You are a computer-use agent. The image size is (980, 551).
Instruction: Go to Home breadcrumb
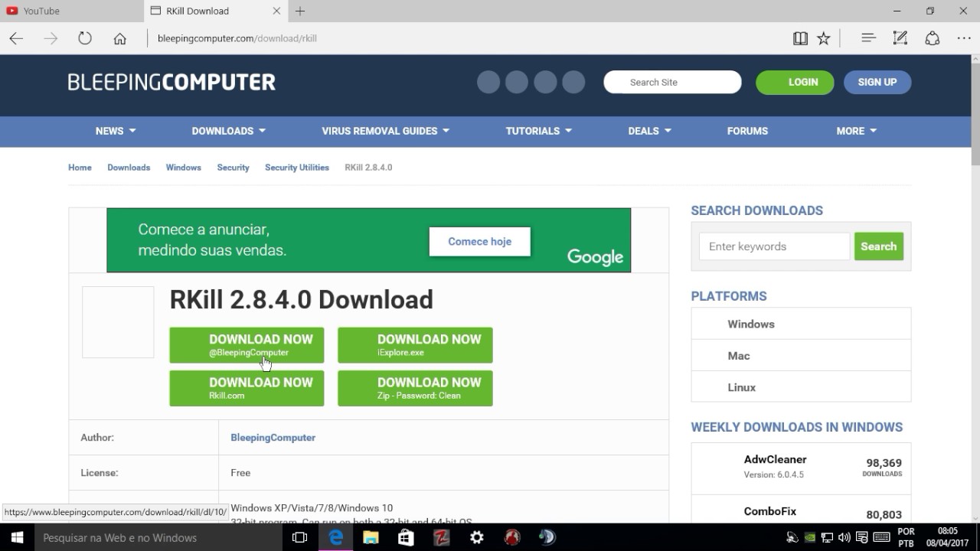80,167
